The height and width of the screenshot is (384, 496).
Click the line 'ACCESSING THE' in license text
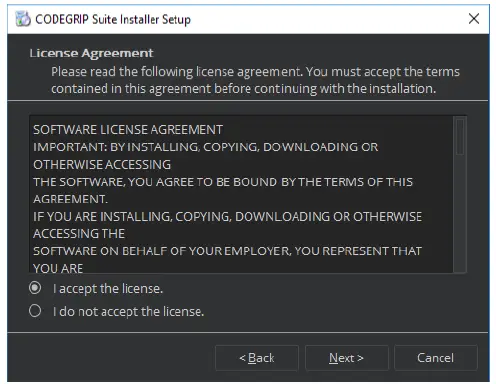pos(79,234)
